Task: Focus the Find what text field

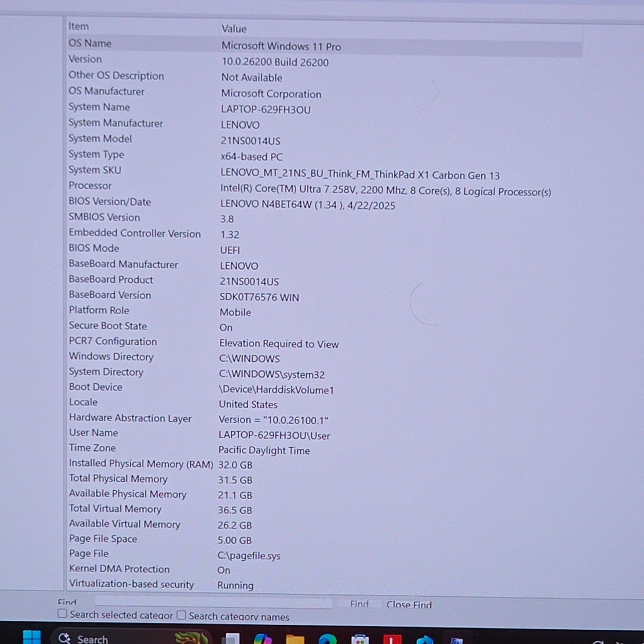Action: [x=213, y=603]
